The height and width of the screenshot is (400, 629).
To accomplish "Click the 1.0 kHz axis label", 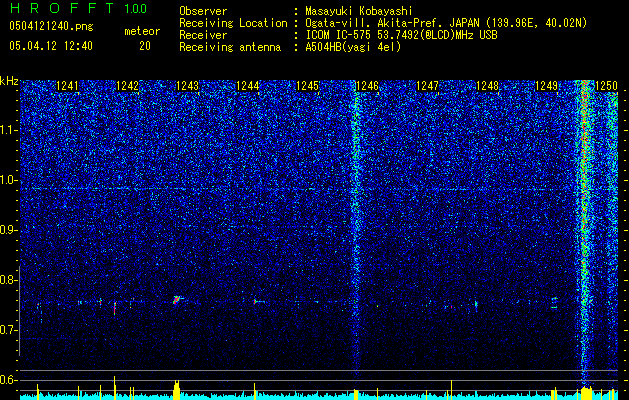I will (x=9, y=180).
